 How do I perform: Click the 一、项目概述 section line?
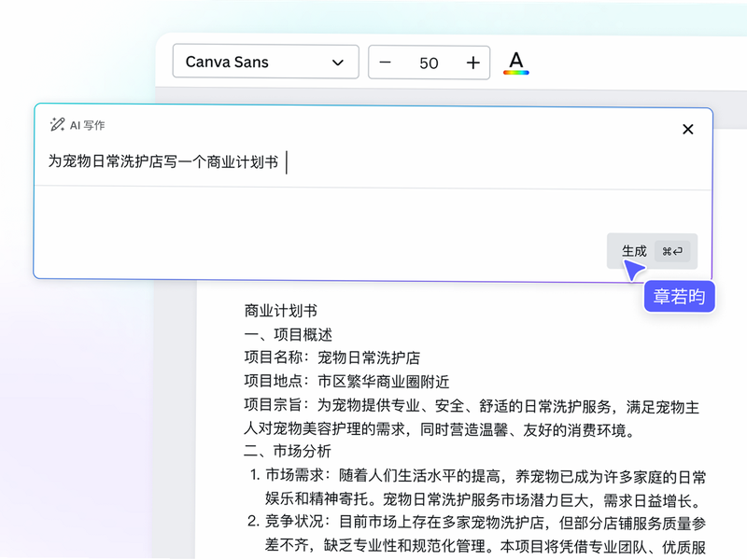click(x=288, y=334)
